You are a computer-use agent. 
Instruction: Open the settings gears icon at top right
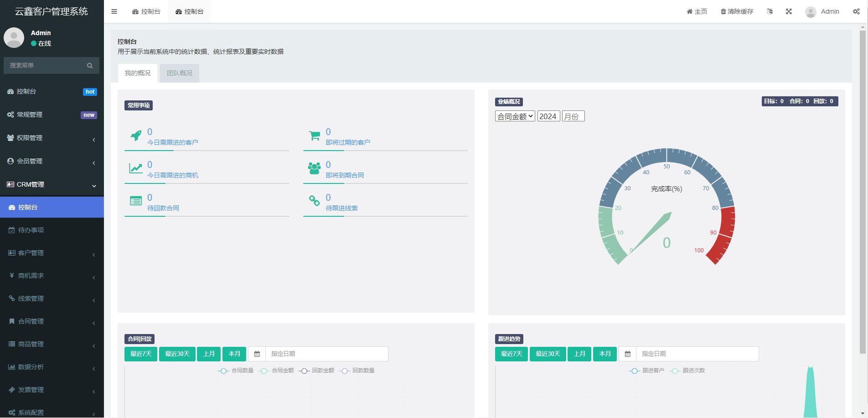(856, 11)
